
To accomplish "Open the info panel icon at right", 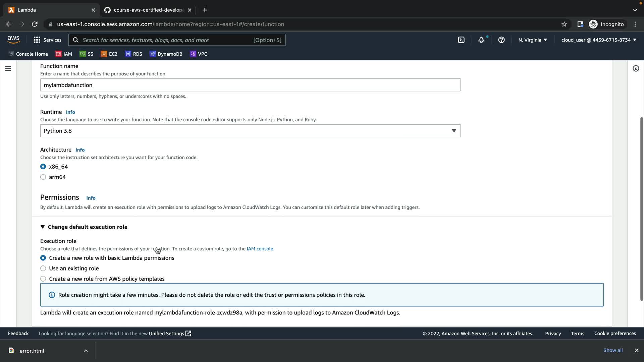I will click(x=636, y=68).
